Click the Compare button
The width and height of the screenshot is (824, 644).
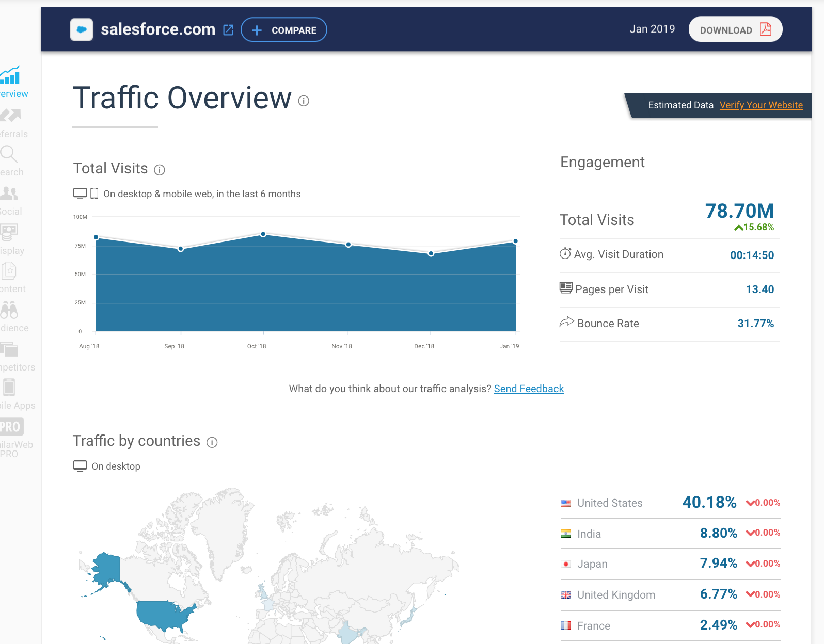[x=284, y=30]
